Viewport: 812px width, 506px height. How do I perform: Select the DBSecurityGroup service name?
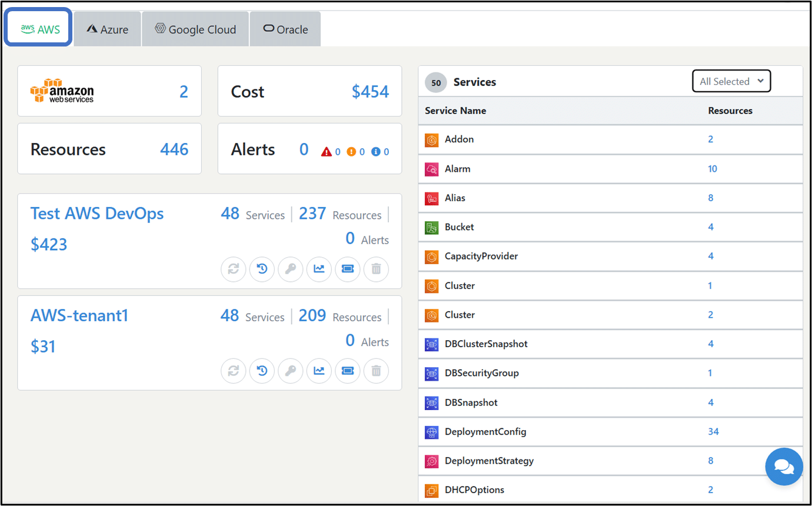[482, 373]
